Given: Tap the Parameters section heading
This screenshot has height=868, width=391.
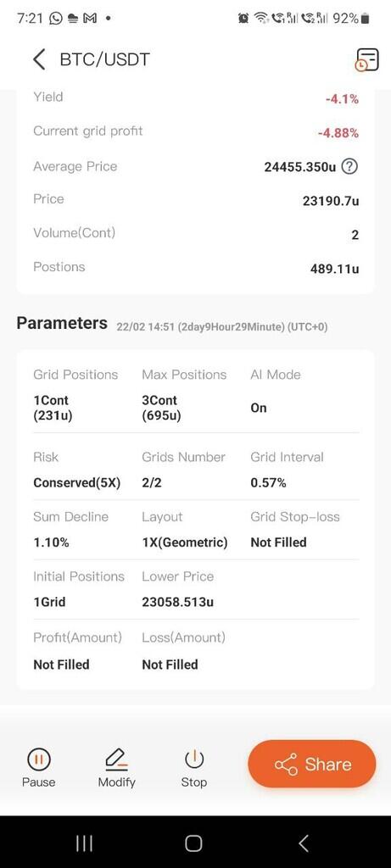Looking at the screenshot, I should pos(62,323).
